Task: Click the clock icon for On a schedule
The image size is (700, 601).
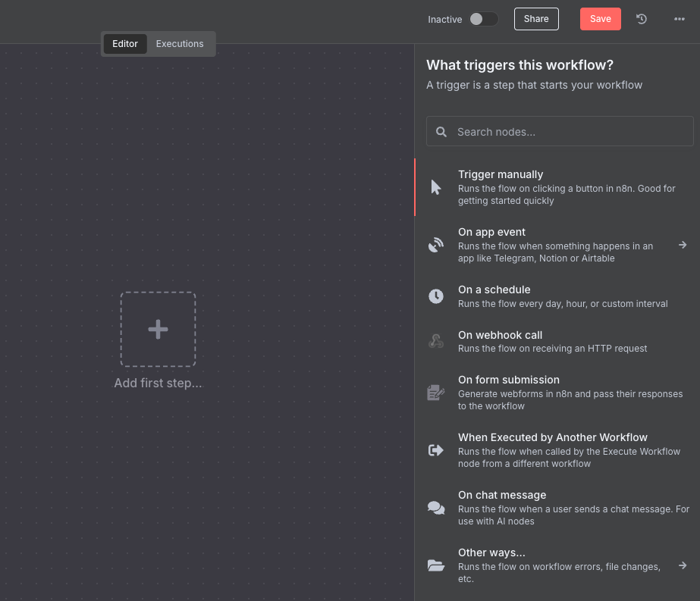Action: (x=436, y=296)
